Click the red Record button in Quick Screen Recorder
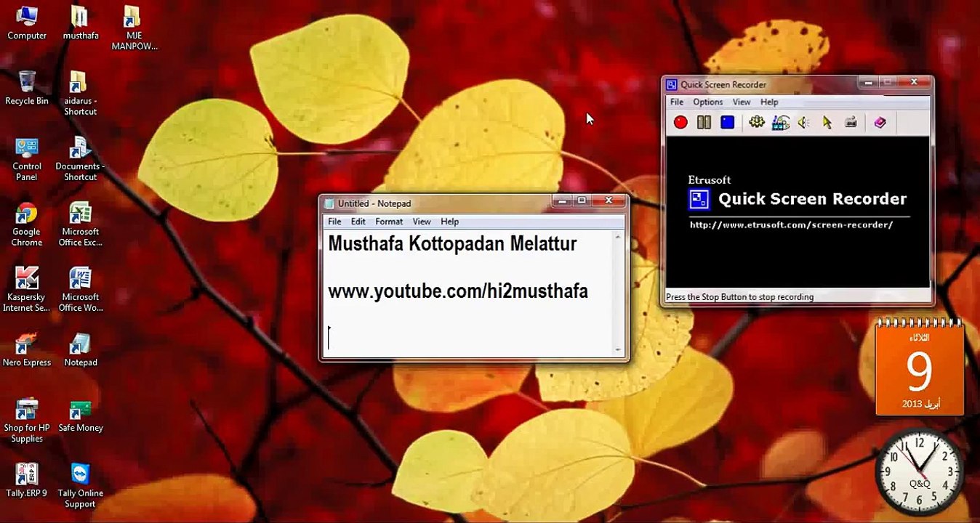The width and height of the screenshot is (980, 523). click(680, 123)
